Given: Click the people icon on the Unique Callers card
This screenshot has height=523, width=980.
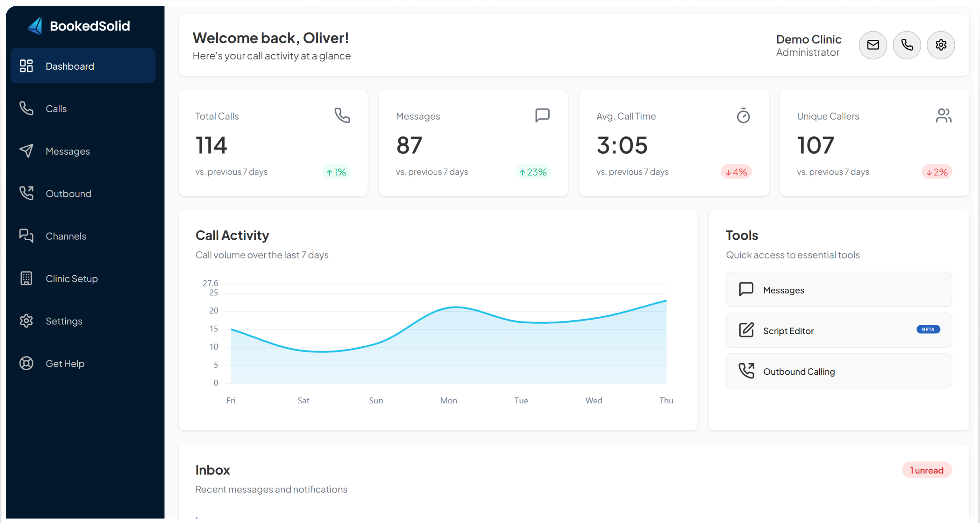Looking at the screenshot, I should pyautogui.click(x=944, y=115).
